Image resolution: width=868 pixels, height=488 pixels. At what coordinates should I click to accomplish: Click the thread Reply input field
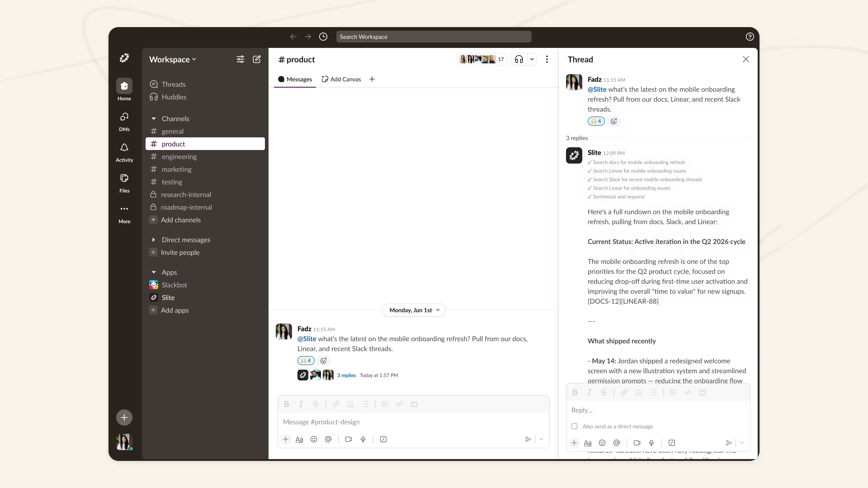click(658, 410)
